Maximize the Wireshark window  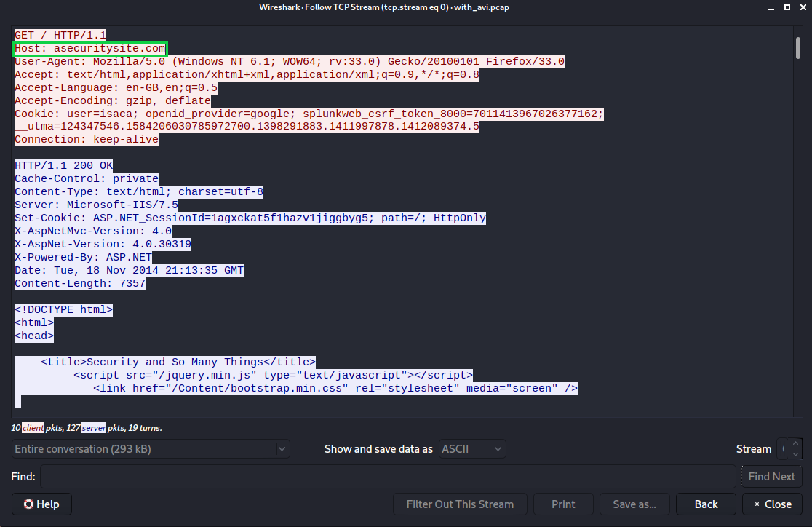(787, 7)
